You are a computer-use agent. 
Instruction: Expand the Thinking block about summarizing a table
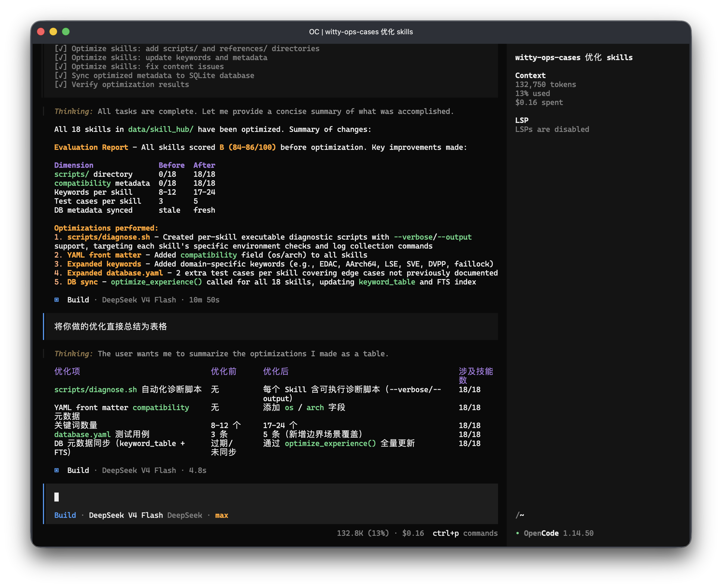[x=221, y=354]
